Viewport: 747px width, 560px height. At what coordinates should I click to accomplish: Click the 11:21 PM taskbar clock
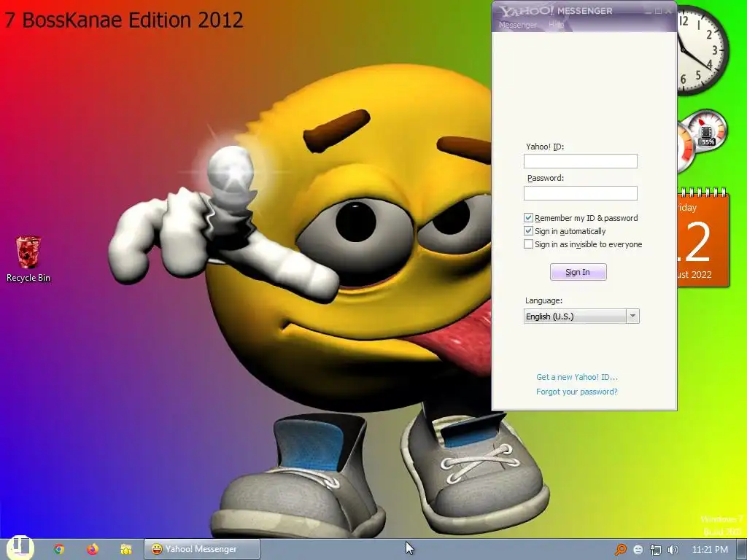(710, 550)
